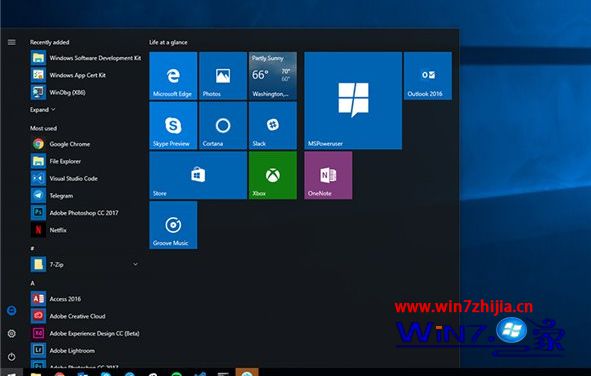Click the MSPoweruser large tile
Viewport: 591px width, 376px height.
pyautogui.click(x=353, y=101)
